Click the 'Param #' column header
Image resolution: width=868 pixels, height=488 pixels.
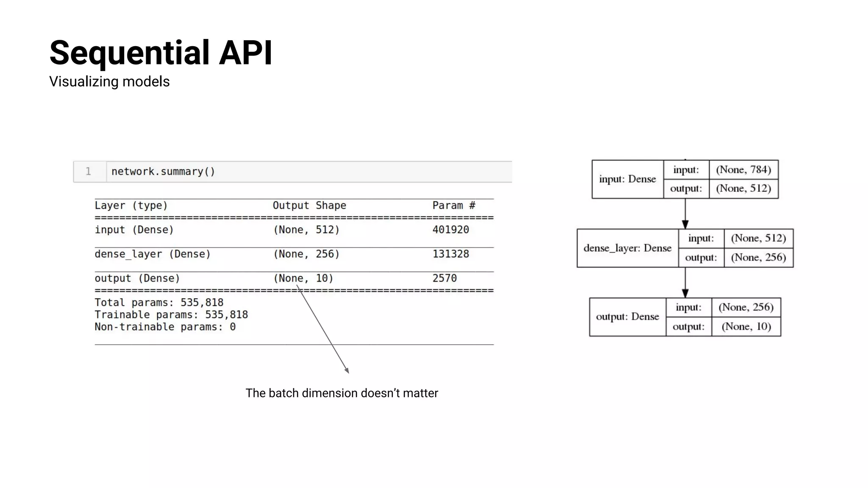454,205
